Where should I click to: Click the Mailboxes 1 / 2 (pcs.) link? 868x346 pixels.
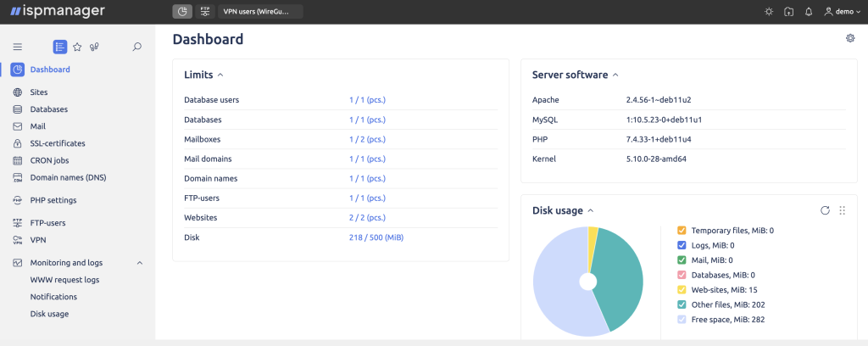[367, 139]
